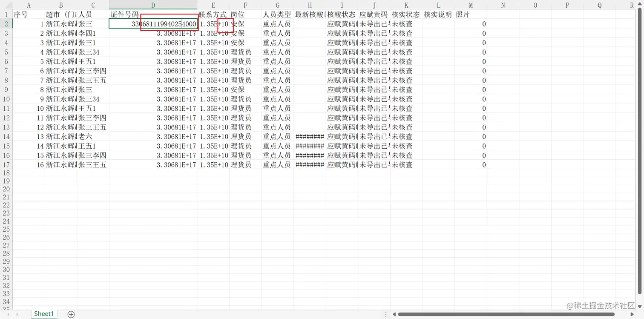Select the ######## cell in row 14
The image size is (644, 319).
click(310, 137)
